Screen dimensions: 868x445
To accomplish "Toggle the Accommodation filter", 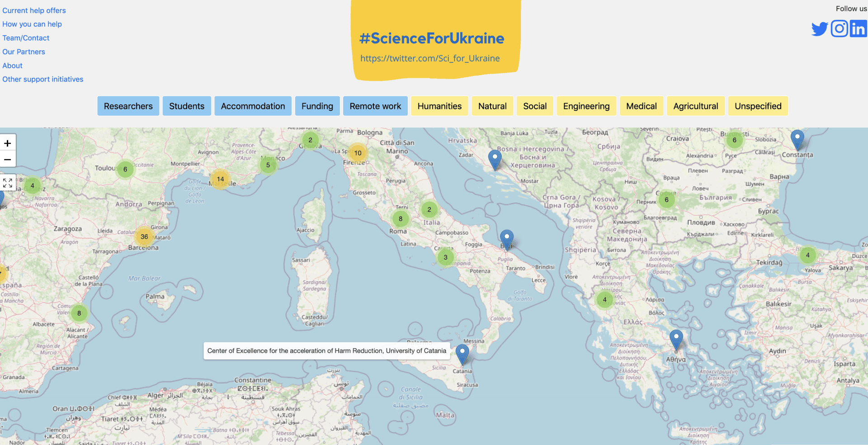I will click(253, 106).
